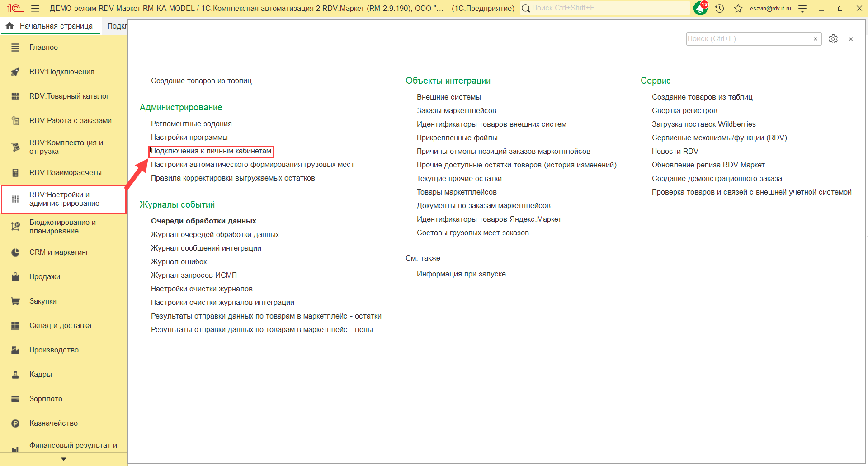Open Кадры person icon
Image resolution: width=868 pixels, height=466 pixels.
point(15,375)
